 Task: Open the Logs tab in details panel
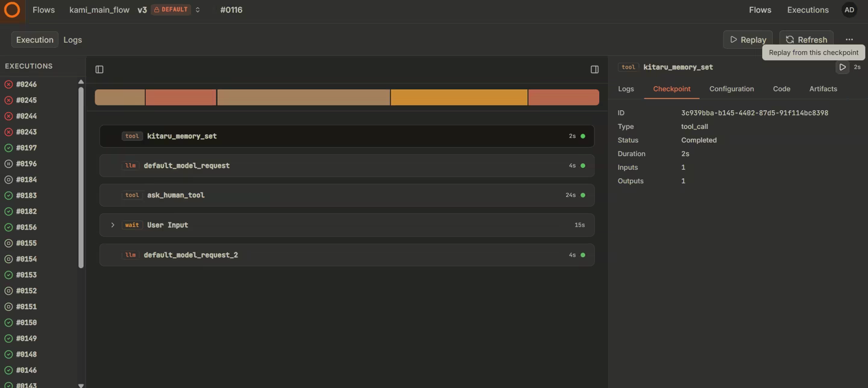pyautogui.click(x=626, y=89)
